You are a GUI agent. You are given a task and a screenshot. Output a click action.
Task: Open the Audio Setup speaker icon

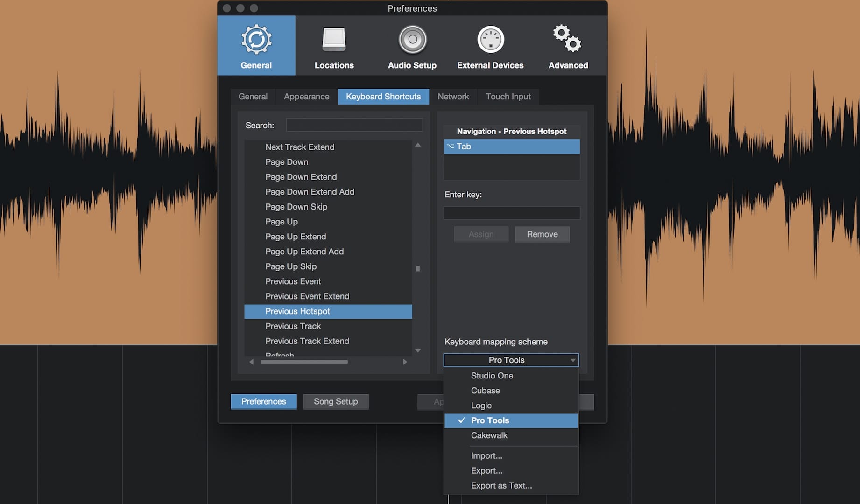pyautogui.click(x=412, y=40)
